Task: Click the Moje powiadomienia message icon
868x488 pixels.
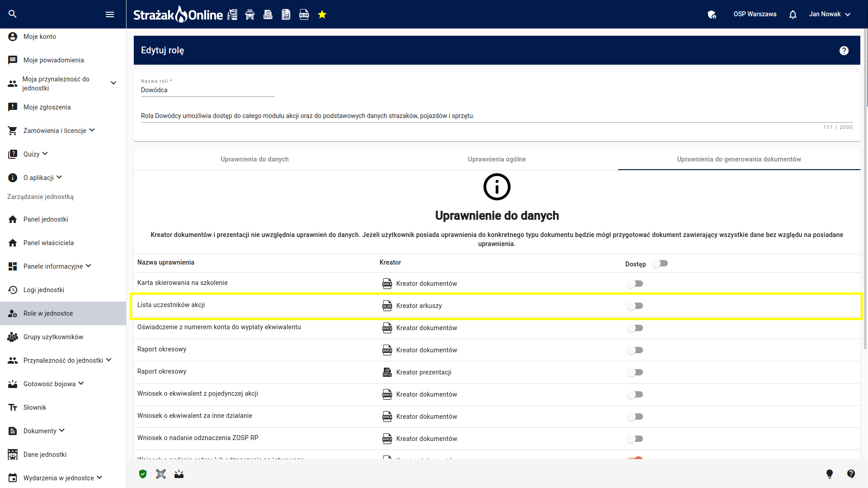Action: click(x=13, y=60)
